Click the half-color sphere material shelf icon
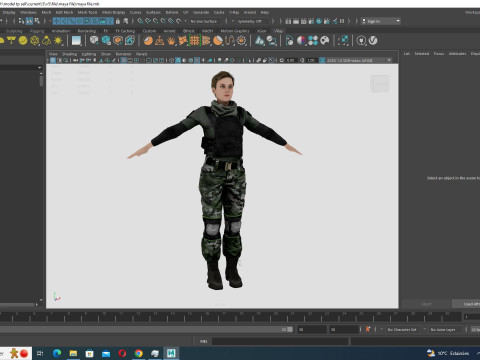 click(301, 41)
